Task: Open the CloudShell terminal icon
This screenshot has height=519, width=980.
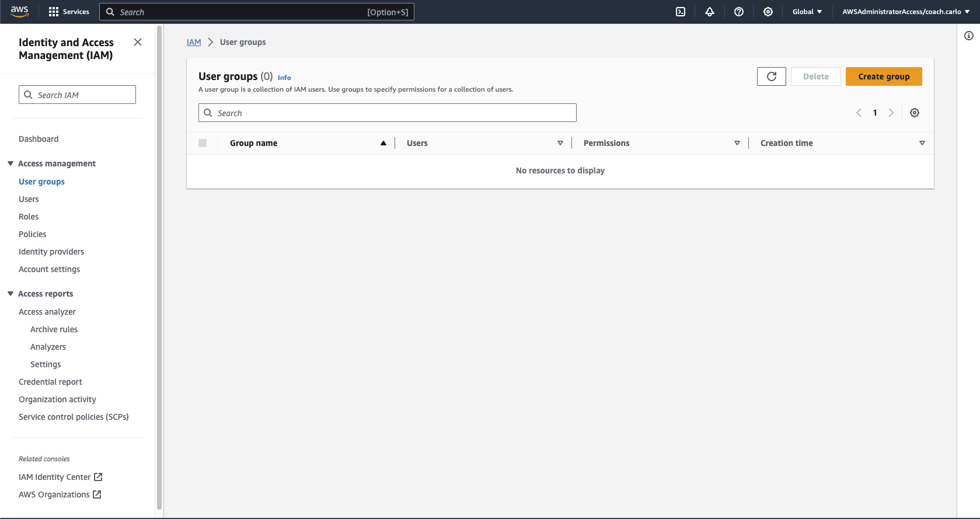Action: coord(681,12)
